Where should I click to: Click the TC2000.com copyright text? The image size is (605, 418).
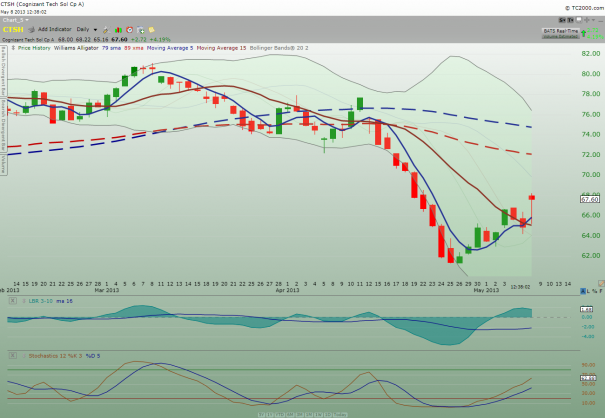pyautogui.click(x=585, y=8)
